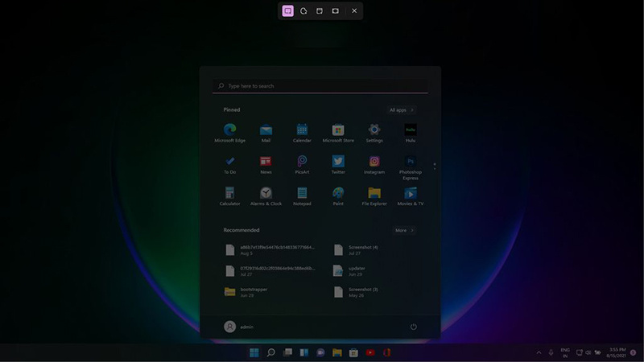This screenshot has height=362, width=644.
Task: Open the Paint app
Action: pyautogui.click(x=338, y=196)
